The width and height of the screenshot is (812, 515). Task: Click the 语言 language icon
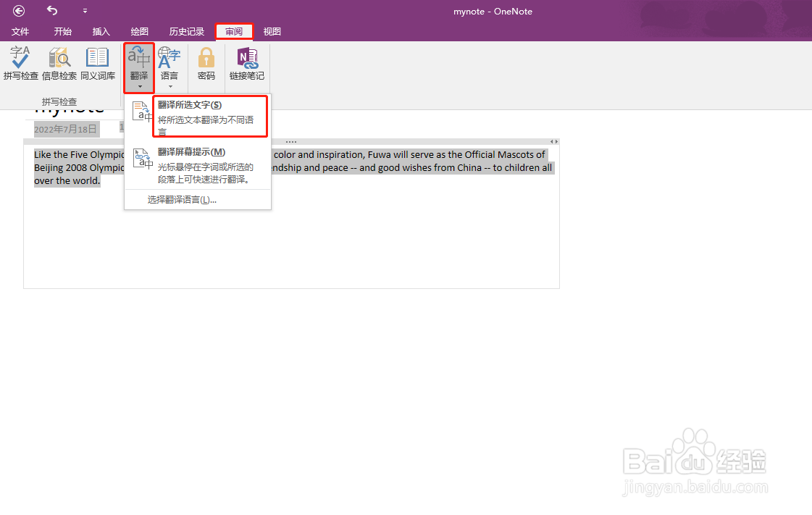point(169,57)
